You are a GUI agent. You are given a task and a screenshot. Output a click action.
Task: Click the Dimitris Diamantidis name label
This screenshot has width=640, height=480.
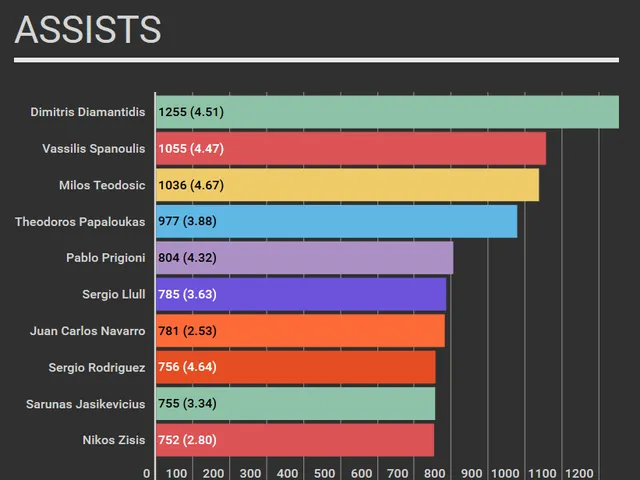point(87,112)
